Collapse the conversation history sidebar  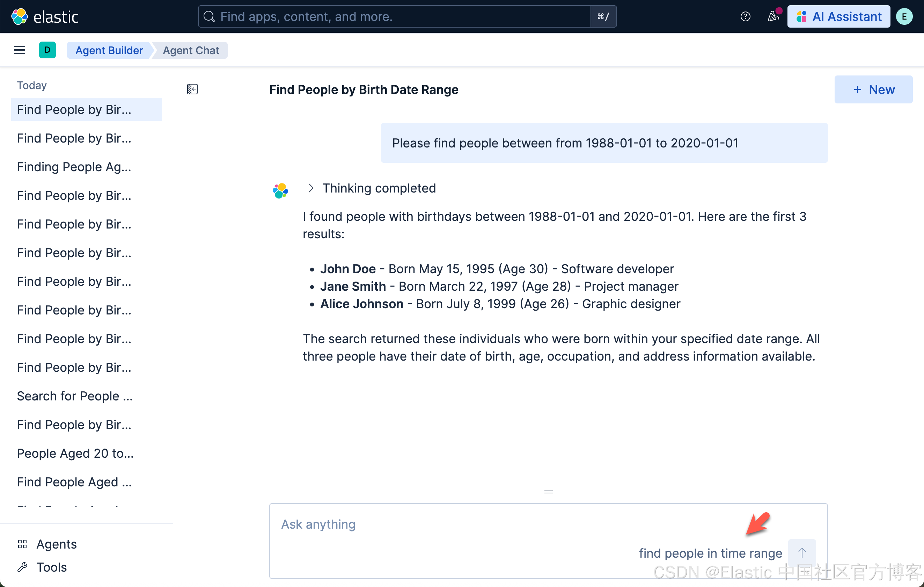pos(192,89)
